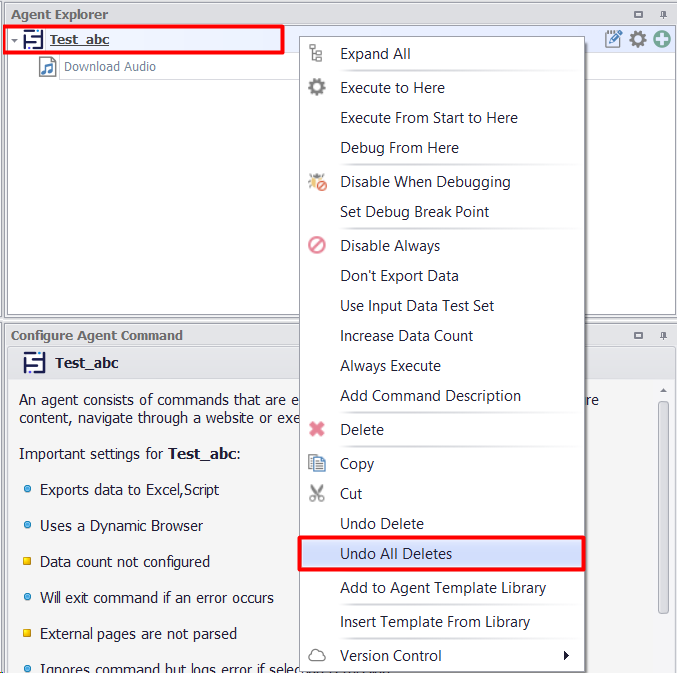Image resolution: width=677 pixels, height=673 pixels.
Task: Click Add to Agent Template Library
Action: 443,588
